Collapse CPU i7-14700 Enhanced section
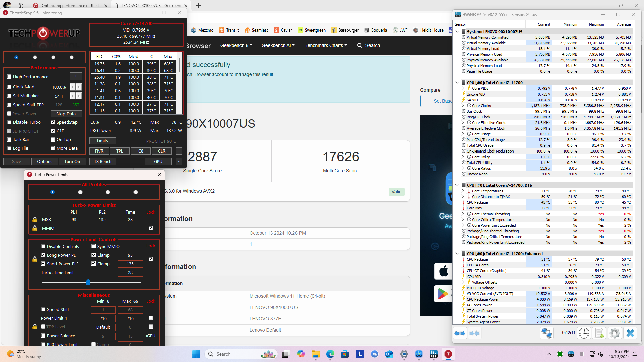This screenshot has height=362, width=644. pos(457,254)
